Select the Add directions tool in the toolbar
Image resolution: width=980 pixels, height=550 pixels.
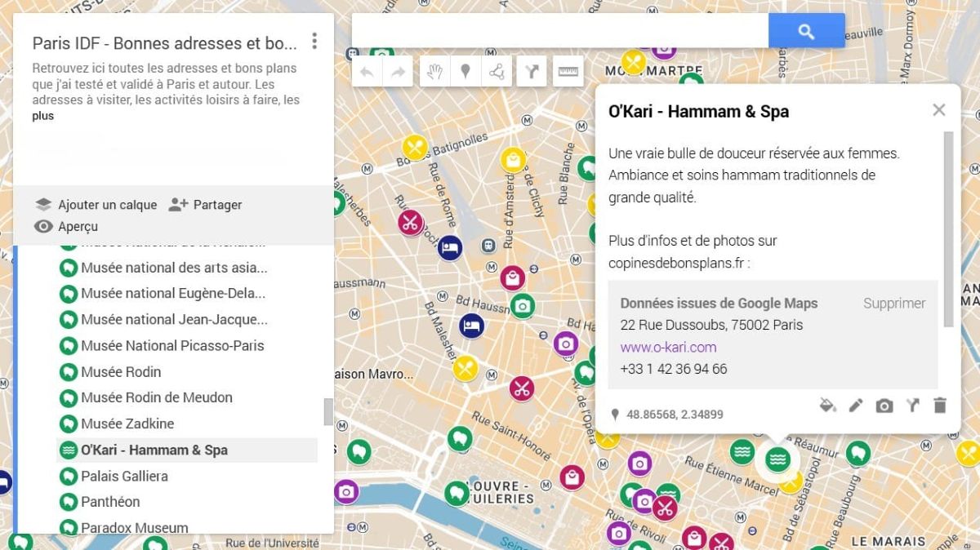[532, 72]
